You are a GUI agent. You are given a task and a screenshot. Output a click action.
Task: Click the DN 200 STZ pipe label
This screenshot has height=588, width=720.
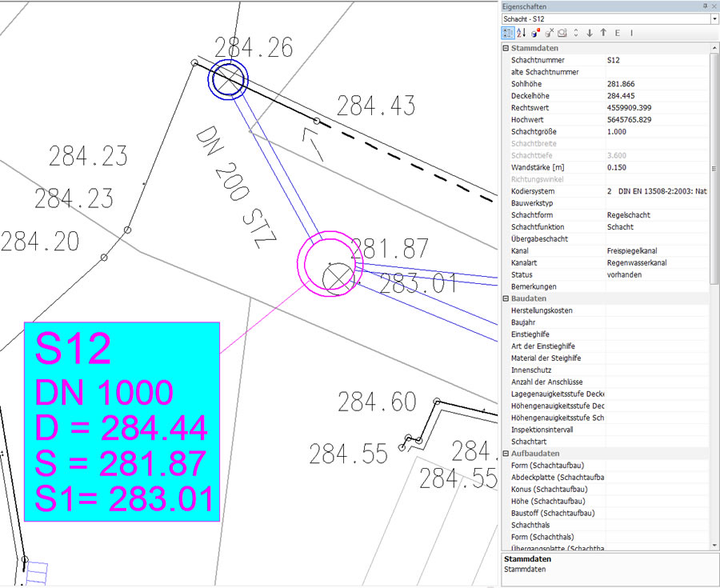coord(237,187)
